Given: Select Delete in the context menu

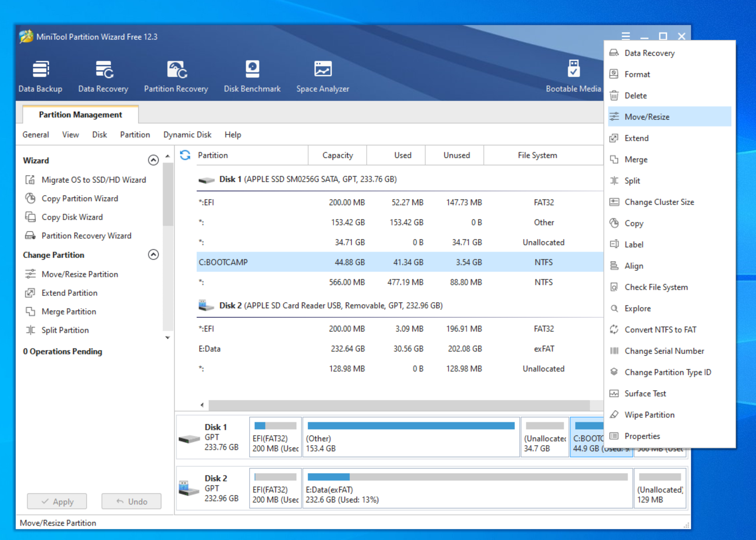Looking at the screenshot, I should (x=670, y=96).
